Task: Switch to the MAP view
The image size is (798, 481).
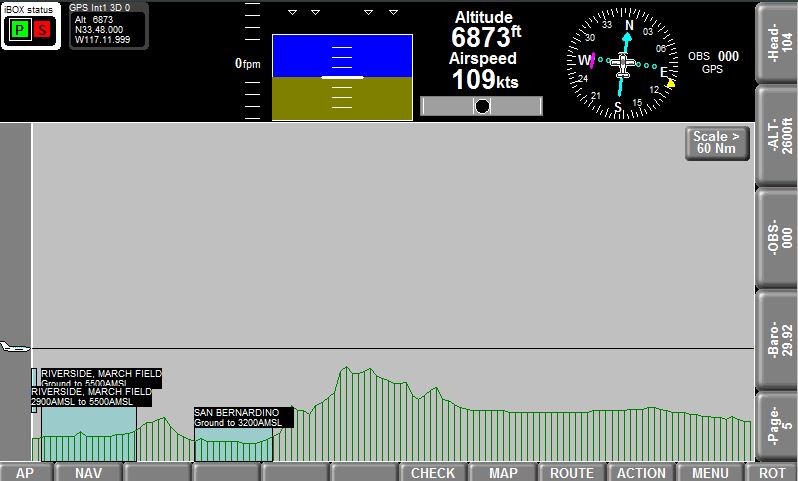Action: click(503, 473)
